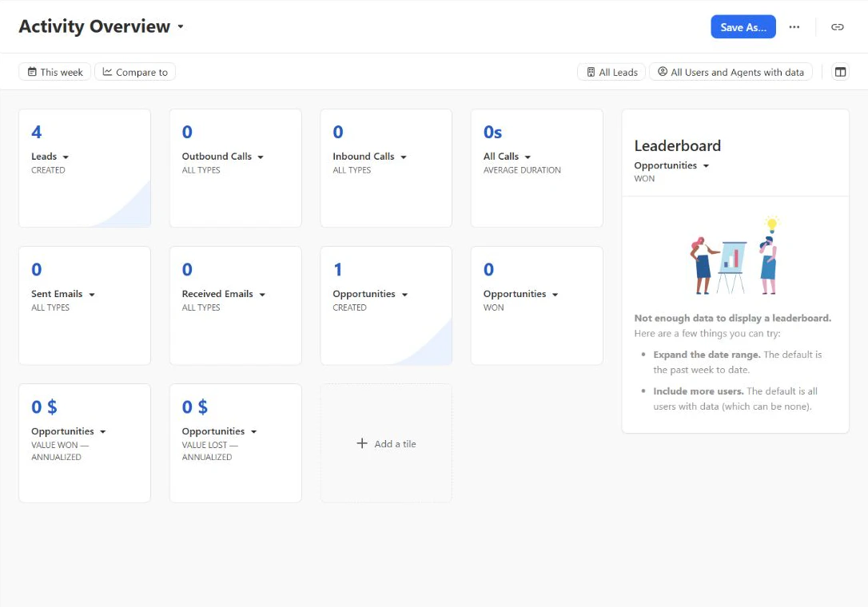Click the 0 value on Outbound Calls tile
Viewport: 868px width, 607px height.
point(187,132)
